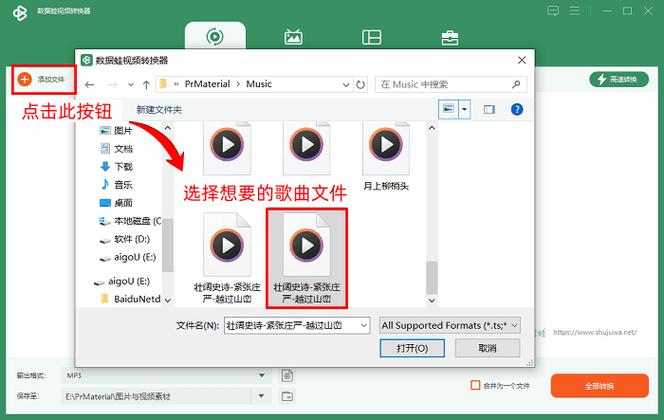The image size is (664, 420).
Task: Refresh the Music folder view
Action: 360,85
